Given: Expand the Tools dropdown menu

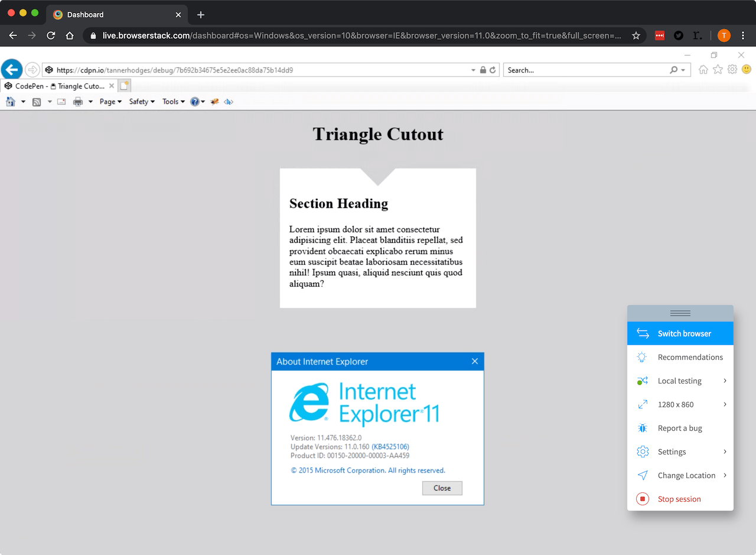Looking at the screenshot, I should 173,102.
